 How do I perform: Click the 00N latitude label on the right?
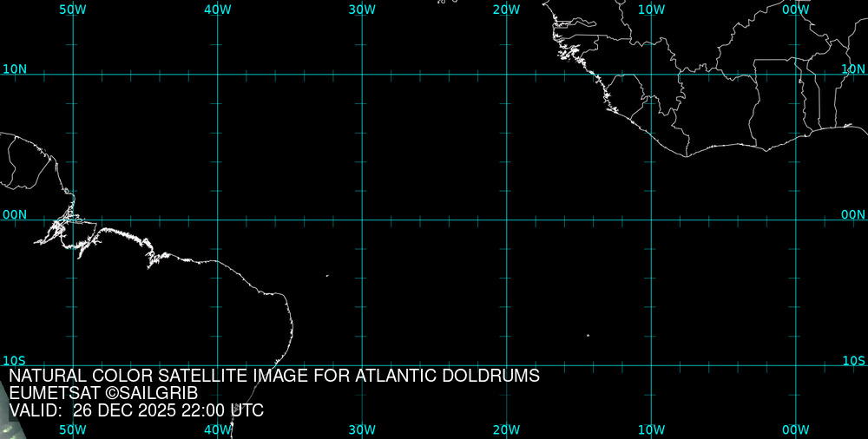click(x=853, y=214)
